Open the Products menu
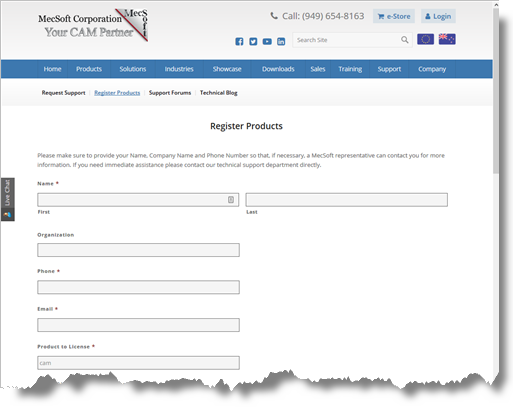This screenshot has height=407, width=513. point(89,69)
